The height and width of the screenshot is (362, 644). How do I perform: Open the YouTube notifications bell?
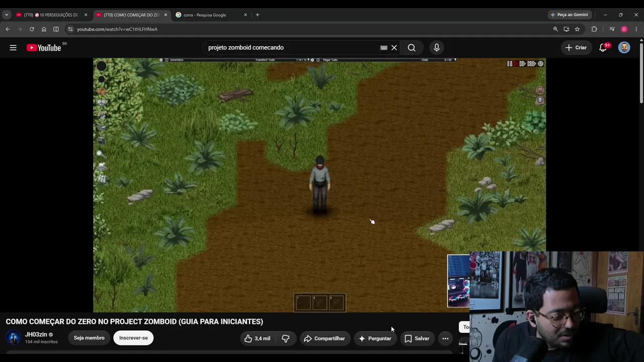tap(603, 48)
